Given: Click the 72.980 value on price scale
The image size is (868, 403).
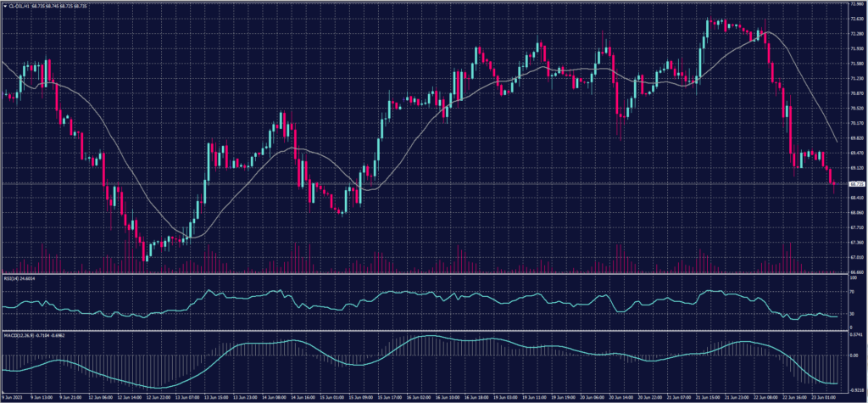Looking at the screenshot, I should tap(856, 4).
